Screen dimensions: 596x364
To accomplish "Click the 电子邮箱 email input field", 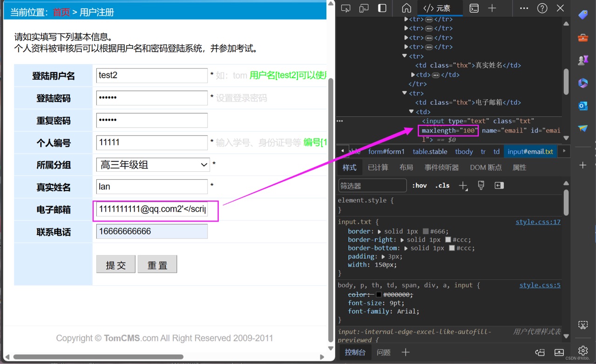I will [x=152, y=209].
